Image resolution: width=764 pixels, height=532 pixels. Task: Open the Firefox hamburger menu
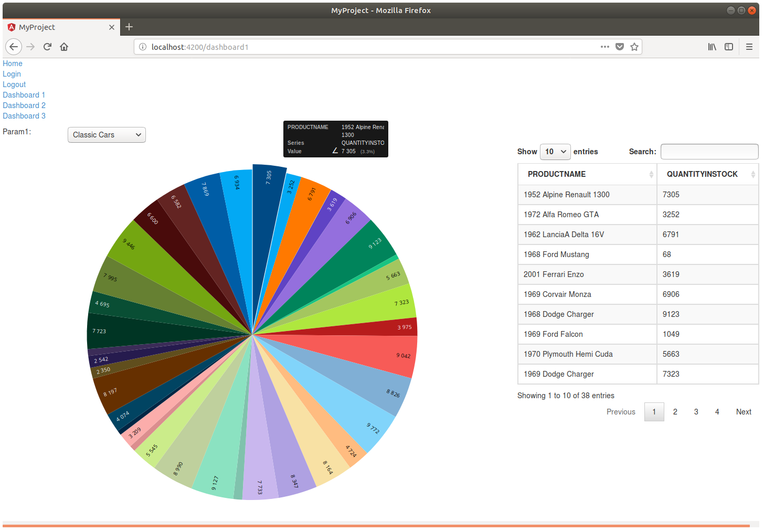pyautogui.click(x=749, y=47)
